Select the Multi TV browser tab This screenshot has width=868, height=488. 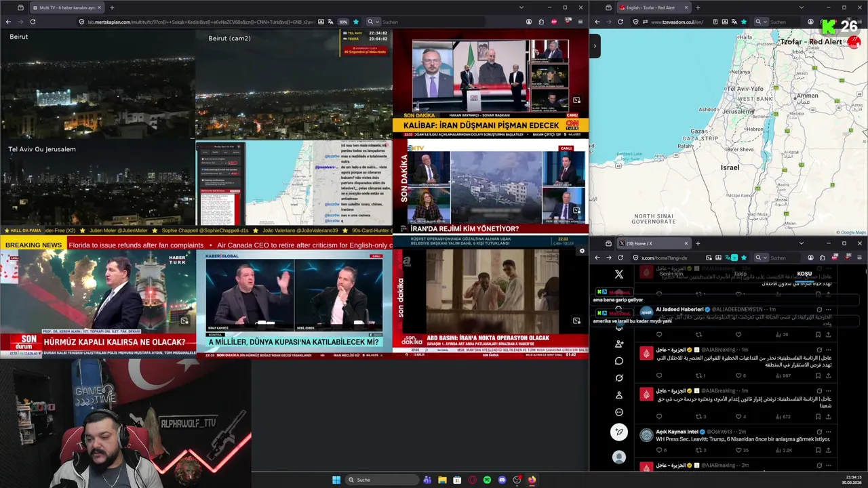click(66, 7)
